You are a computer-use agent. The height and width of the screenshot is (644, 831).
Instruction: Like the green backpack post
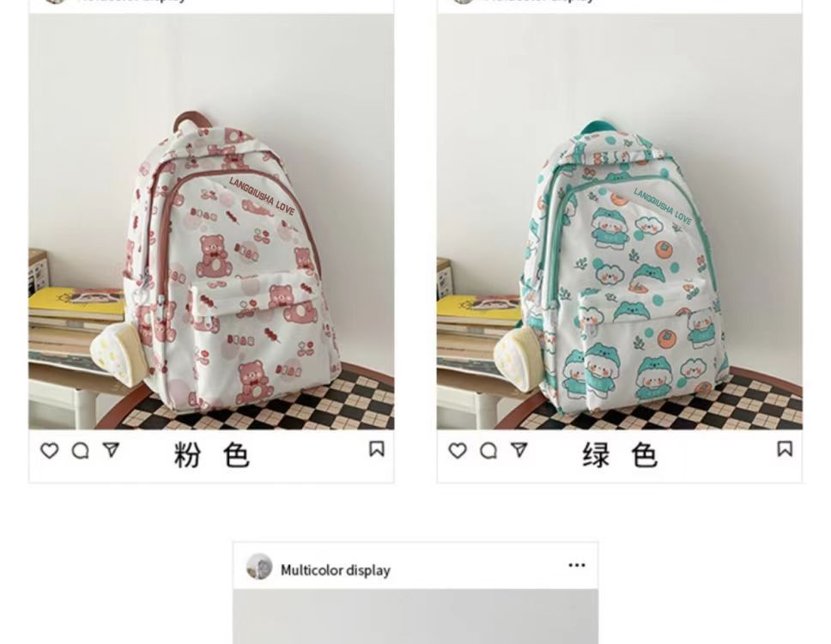point(458,451)
